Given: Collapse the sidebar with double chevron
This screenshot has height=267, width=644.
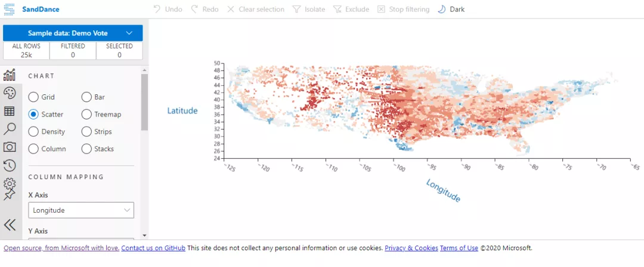Looking at the screenshot, I should point(10,225).
